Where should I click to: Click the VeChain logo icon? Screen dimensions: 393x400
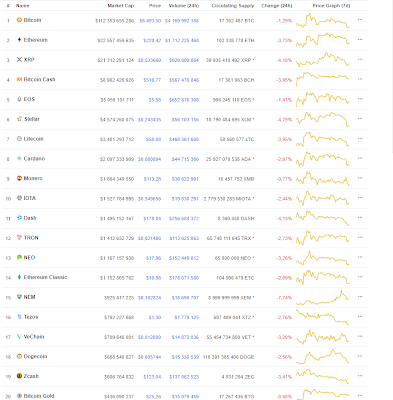pos(19,337)
